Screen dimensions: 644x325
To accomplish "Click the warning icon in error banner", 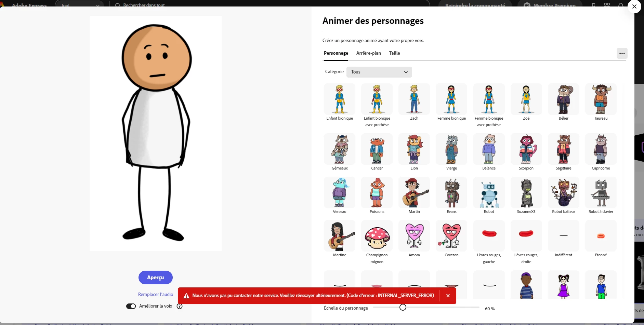I will click(186, 296).
